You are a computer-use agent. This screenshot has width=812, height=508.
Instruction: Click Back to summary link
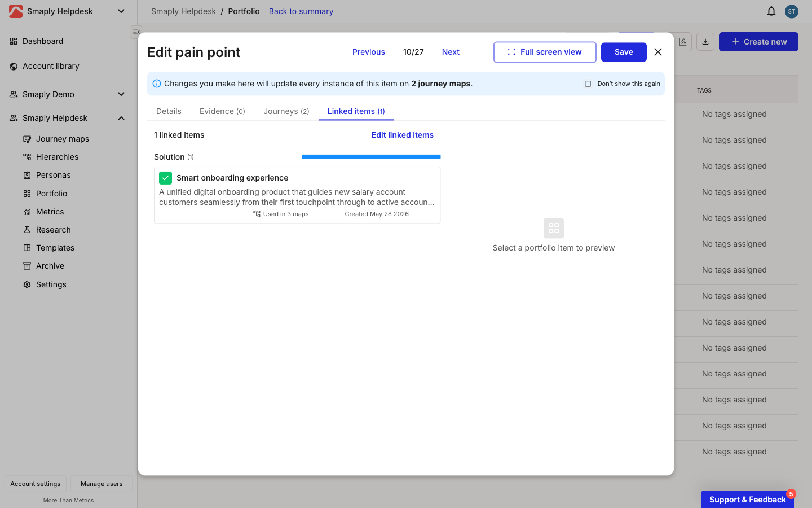point(301,11)
